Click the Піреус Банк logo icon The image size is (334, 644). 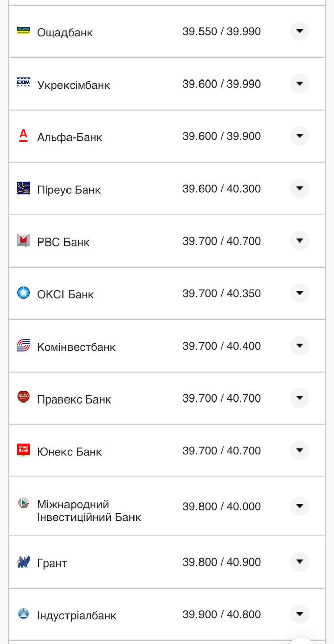23,188
